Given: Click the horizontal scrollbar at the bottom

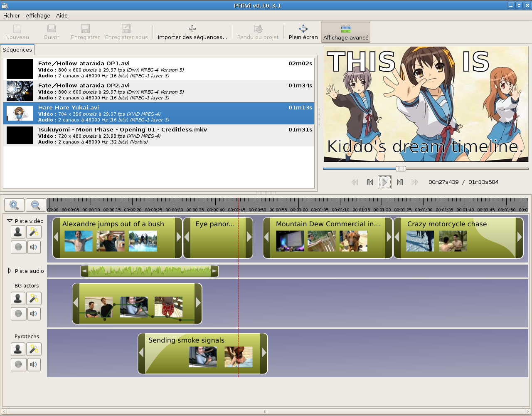Looking at the screenshot, I should [x=266, y=412].
